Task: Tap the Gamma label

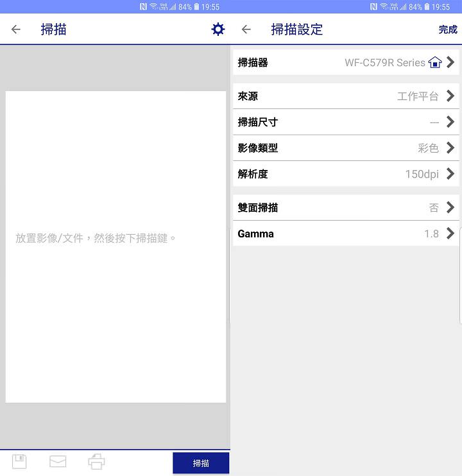Action: [x=255, y=234]
